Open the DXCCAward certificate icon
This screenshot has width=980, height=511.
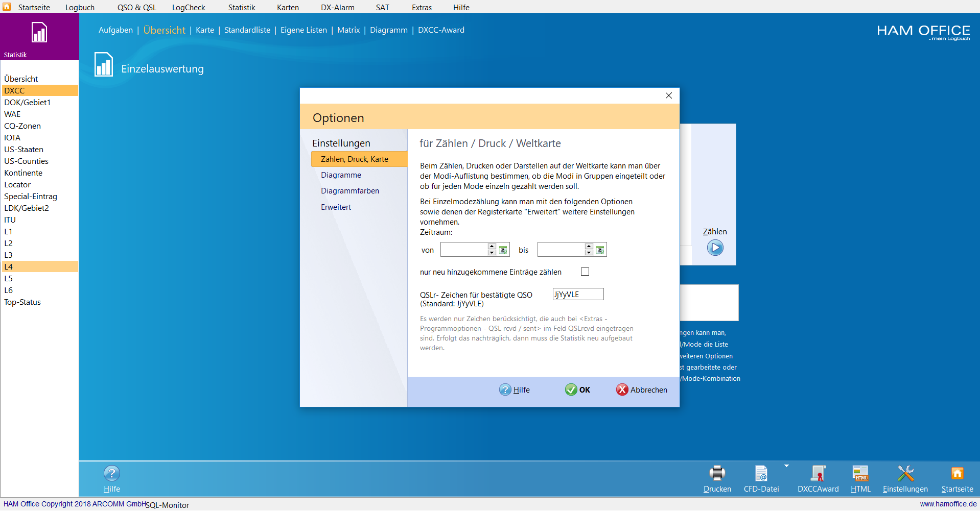818,473
